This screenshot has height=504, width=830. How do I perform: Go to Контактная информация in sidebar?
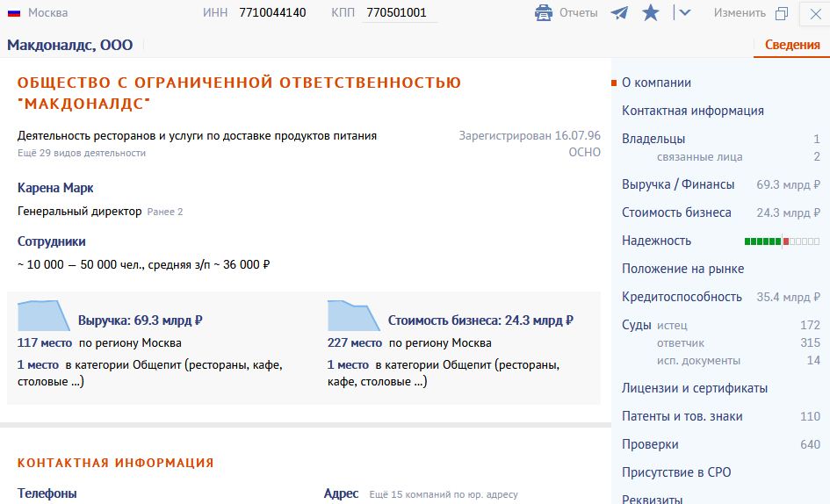tap(692, 111)
